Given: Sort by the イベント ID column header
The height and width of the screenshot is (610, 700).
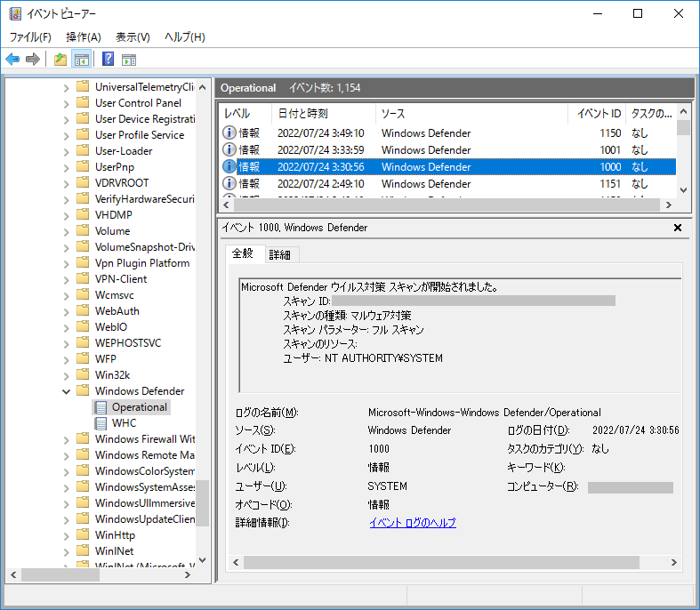Looking at the screenshot, I should click(x=597, y=114).
